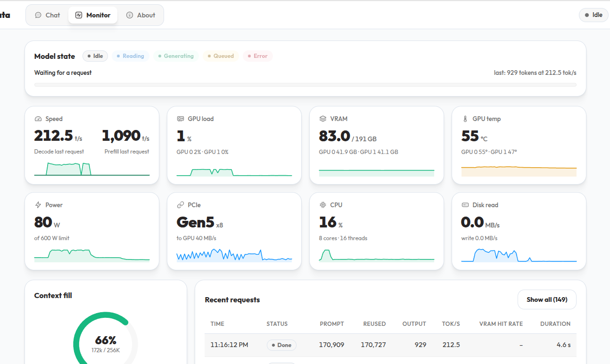The width and height of the screenshot is (610, 364).
Task: Click the Error state badge
Action: coord(258,56)
